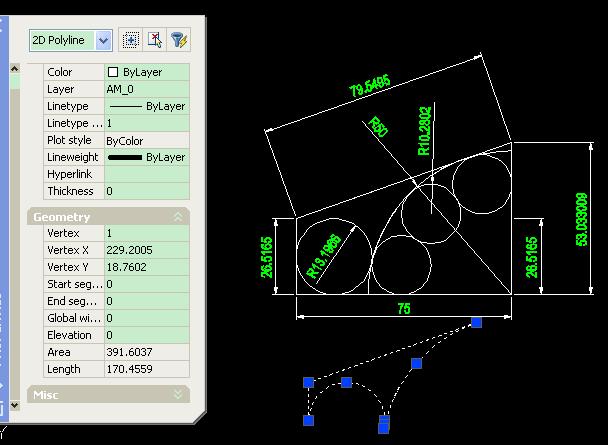Screen dimensions: 608x445
Task: Edit the Thickness value
Action: pyautogui.click(x=147, y=191)
